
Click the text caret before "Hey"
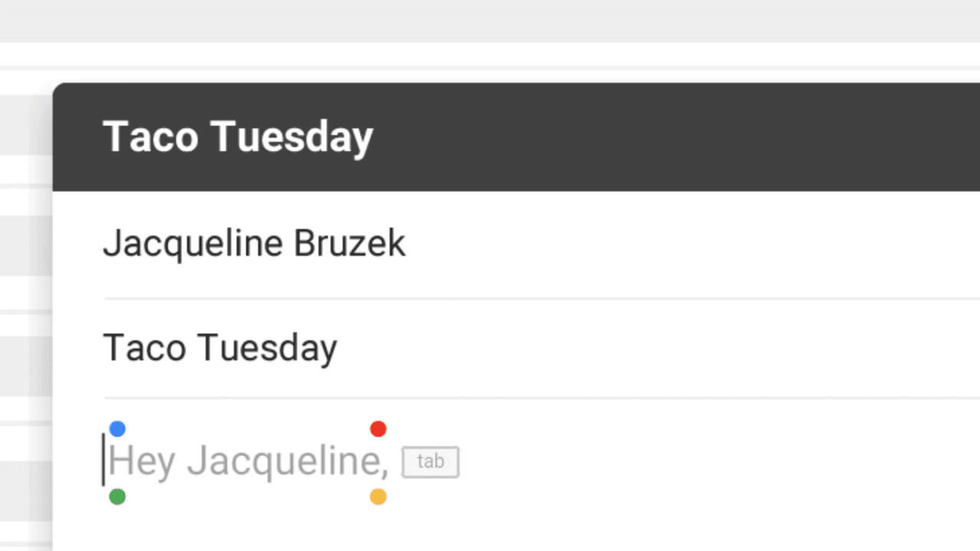click(x=104, y=460)
